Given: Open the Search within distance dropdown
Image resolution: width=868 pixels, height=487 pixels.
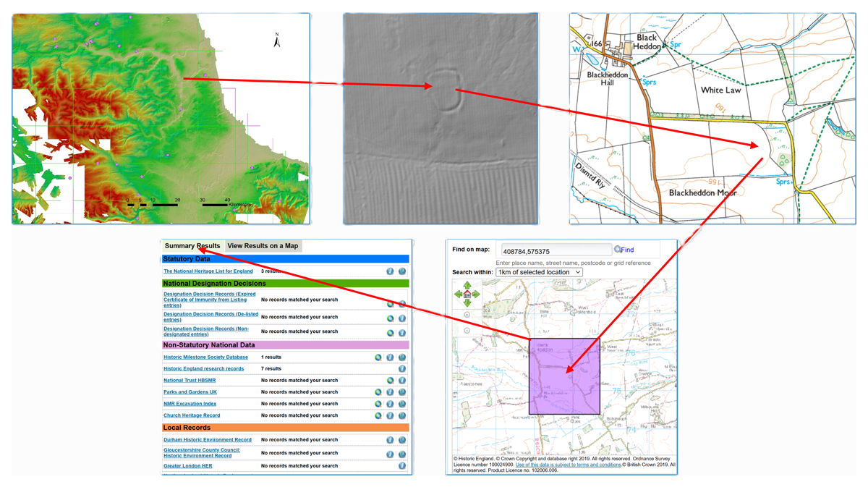Looking at the screenshot, I should click(539, 272).
